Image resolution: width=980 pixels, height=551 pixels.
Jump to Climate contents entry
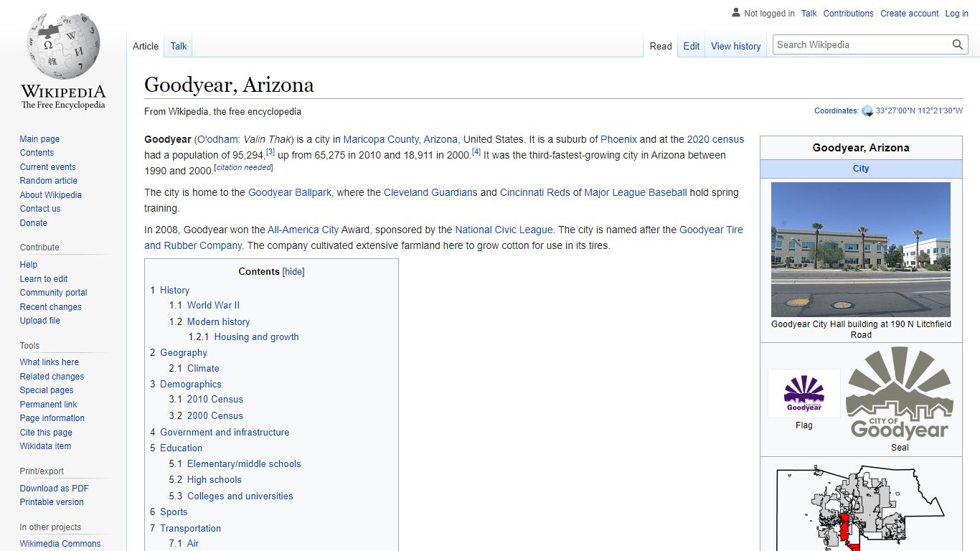(203, 369)
